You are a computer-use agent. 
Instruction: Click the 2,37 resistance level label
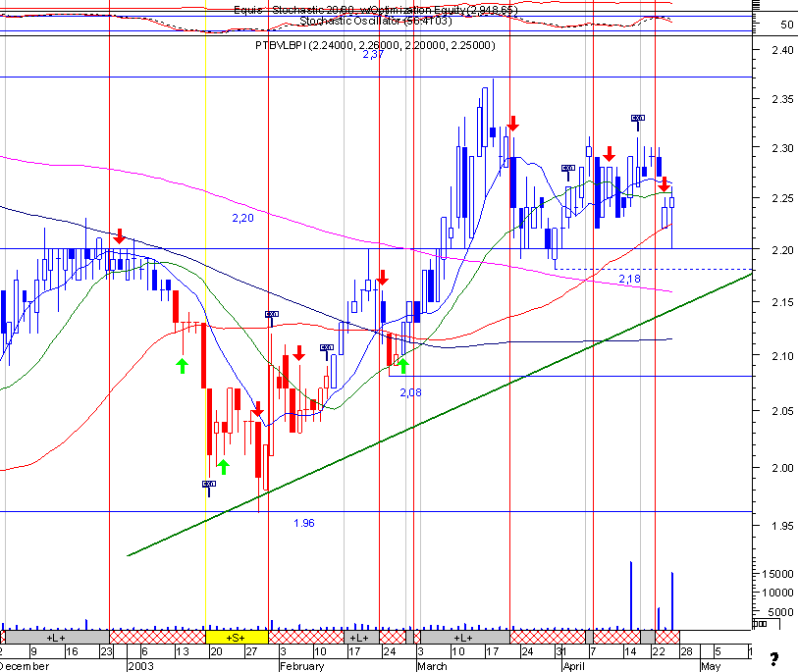click(373, 54)
